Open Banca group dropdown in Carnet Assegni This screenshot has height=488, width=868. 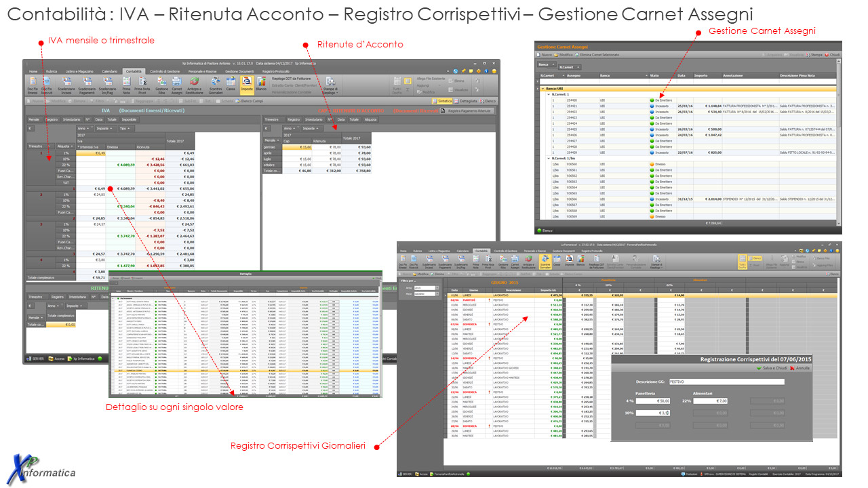click(x=547, y=64)
